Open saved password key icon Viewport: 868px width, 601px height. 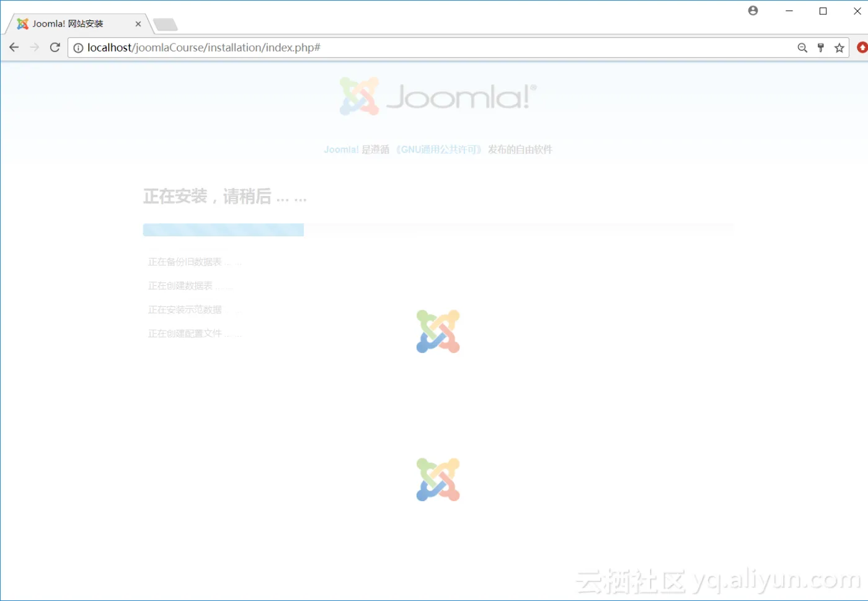[x=821, y=48]
